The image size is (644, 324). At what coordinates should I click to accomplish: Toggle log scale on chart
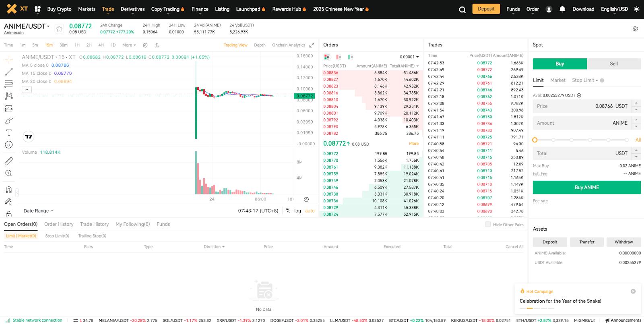[x=297, y=211]
